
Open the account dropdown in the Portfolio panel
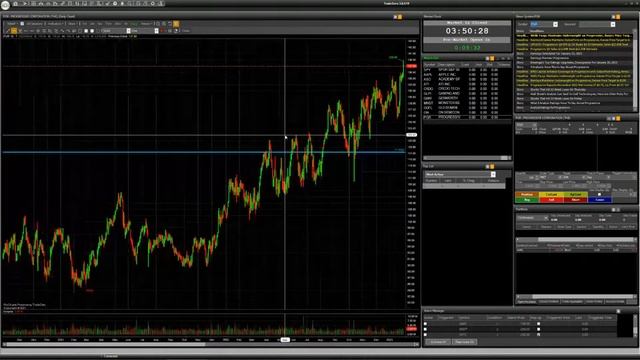(546, 218)
